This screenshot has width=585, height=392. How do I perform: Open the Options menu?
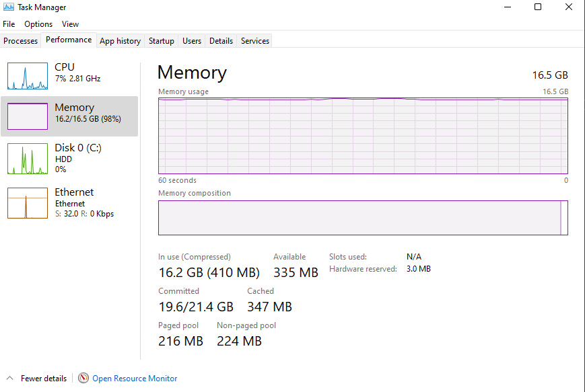(x=38, y=24)
